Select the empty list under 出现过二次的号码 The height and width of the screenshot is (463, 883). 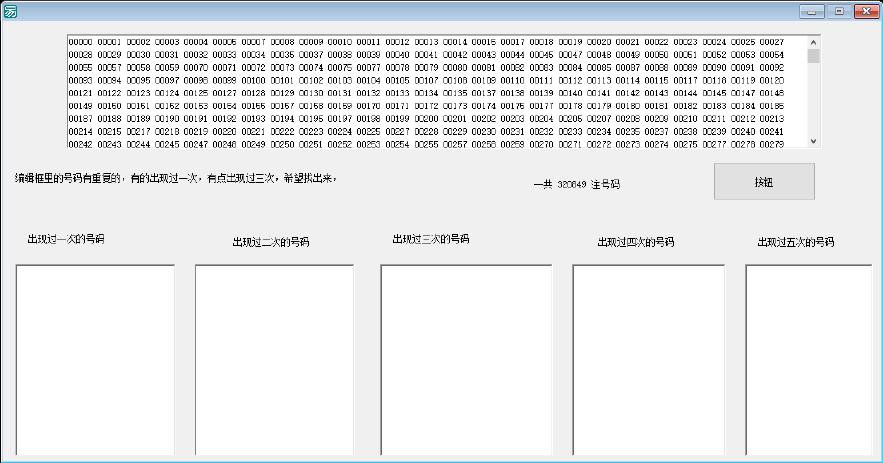pyautogui.click(x=274, y=359)
